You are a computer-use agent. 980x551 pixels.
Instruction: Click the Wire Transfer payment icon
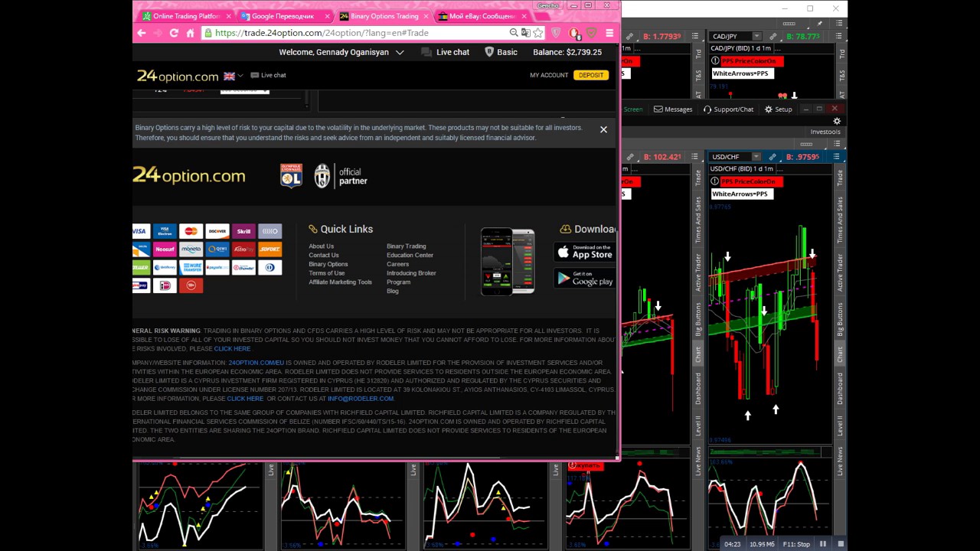pos(191,267)
